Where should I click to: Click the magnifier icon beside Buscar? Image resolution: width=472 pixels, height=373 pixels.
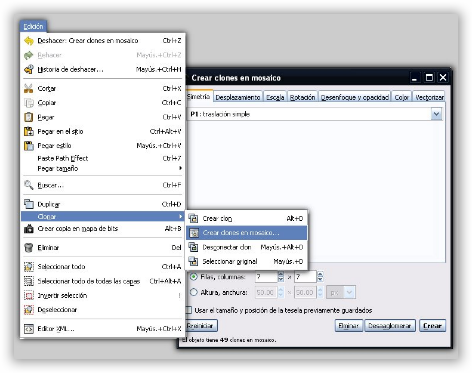29,185
